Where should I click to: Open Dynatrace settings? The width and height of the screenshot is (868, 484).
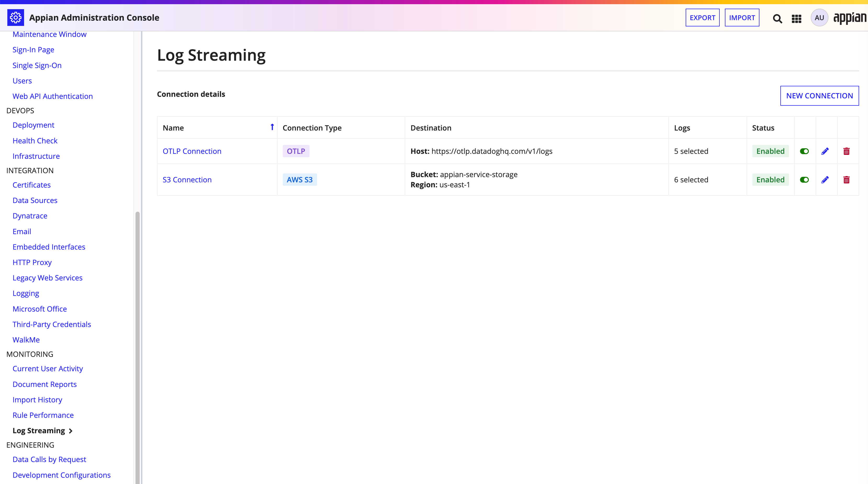30,216
